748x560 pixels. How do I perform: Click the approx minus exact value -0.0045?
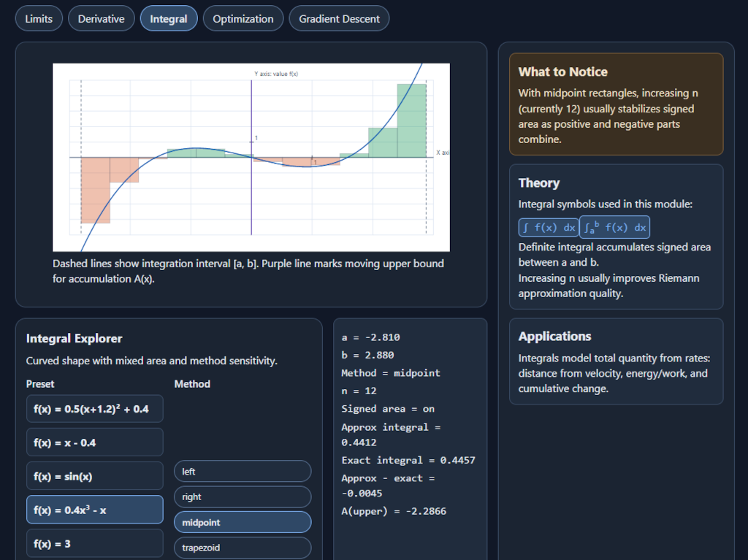coord(362,494)
